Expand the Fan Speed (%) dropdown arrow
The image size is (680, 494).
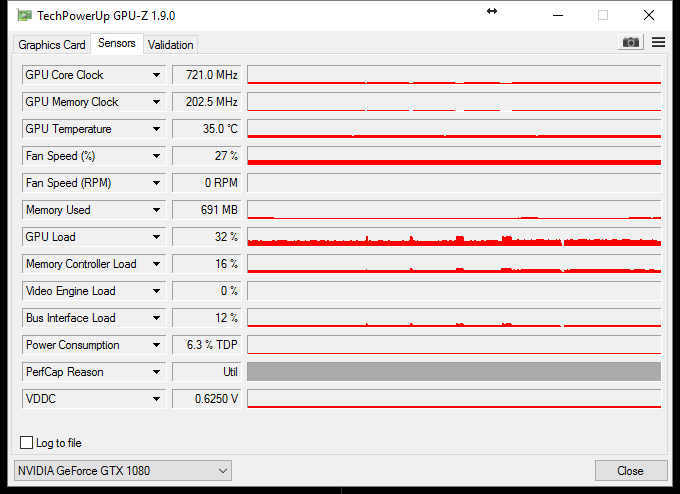157,156
